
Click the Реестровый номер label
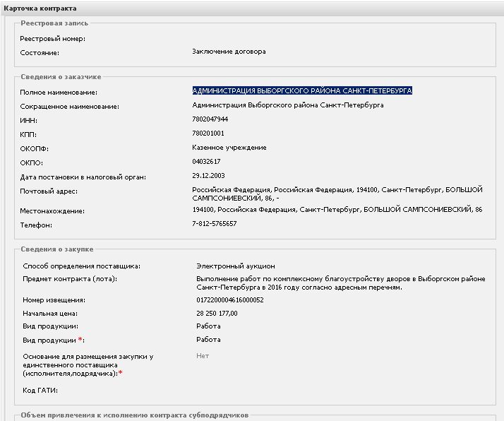(52, 38)
